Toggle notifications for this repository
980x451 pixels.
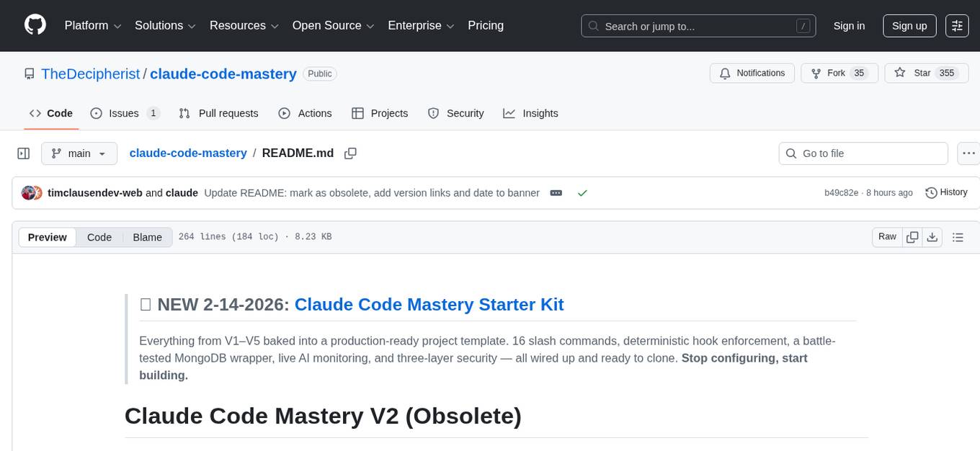(x=752, y=73)
